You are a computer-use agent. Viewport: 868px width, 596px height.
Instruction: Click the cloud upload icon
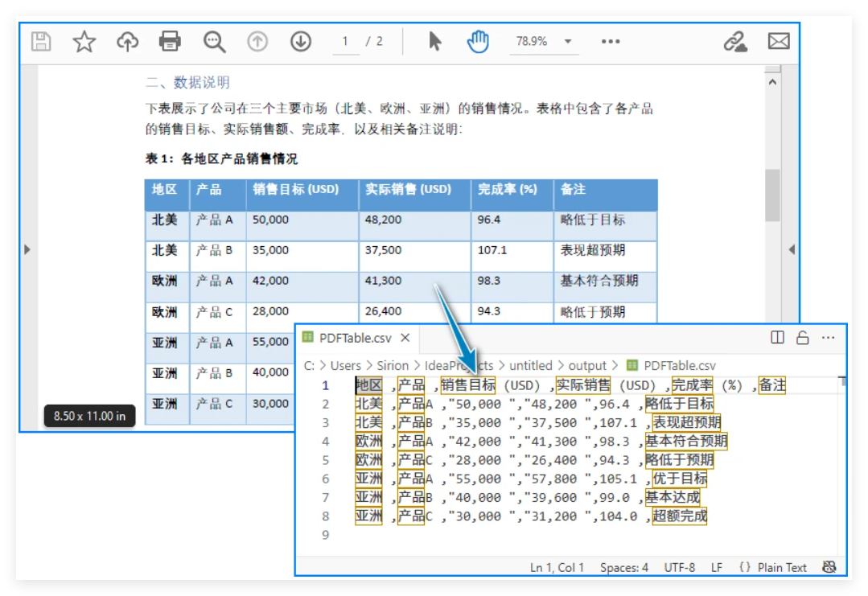coord(128,42)
